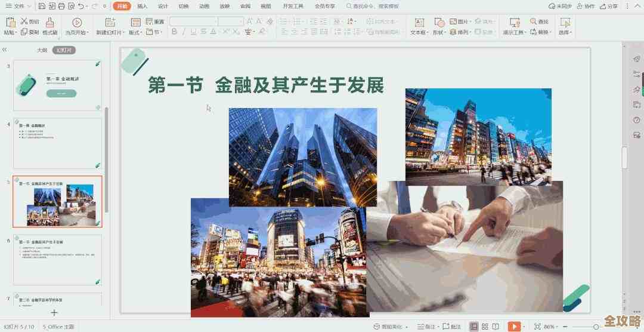Select slide 3 thumbnail in panel
Viewport: 644px width, 332px height.
pyautogui.click(x=57, y=85)
